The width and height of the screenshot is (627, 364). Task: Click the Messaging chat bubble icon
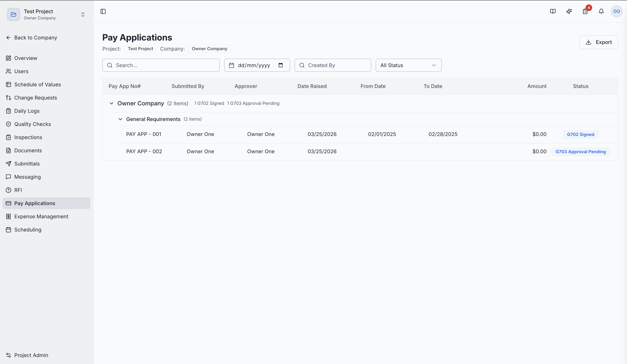(8, 177)
